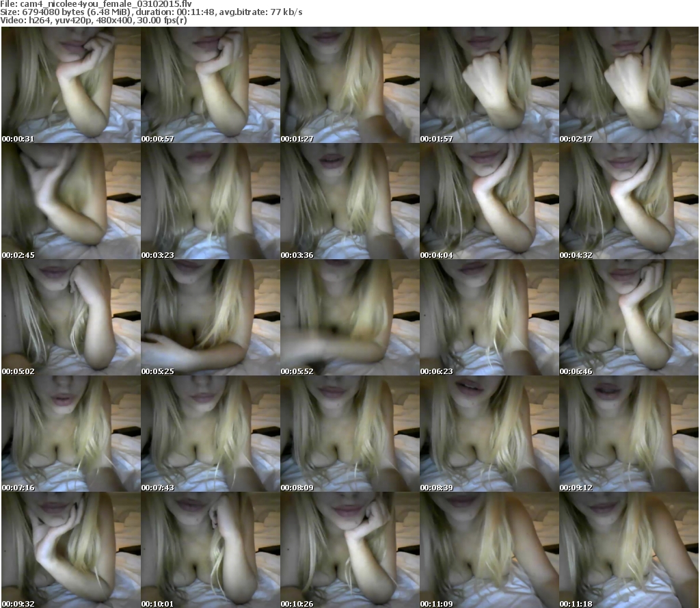700x608 pixels.
Task: Pick the frame at 00:05:25
Action: click(x=211, y=317)
